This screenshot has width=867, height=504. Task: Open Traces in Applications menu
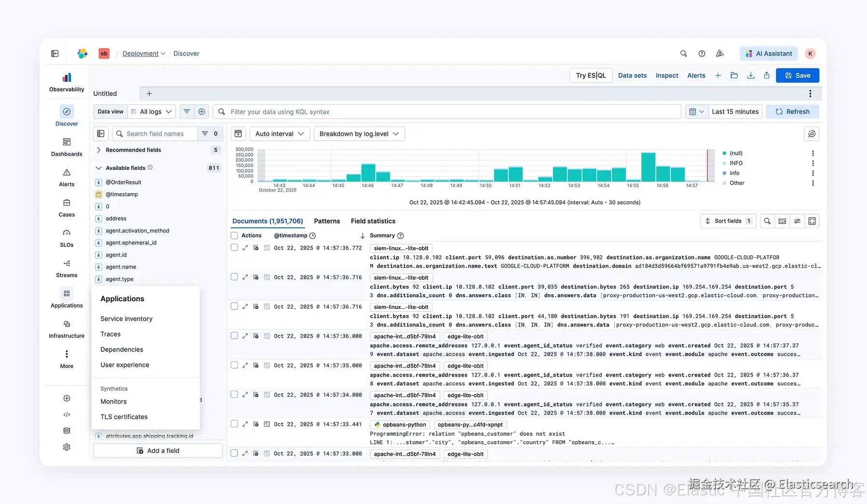pos(111,334)
